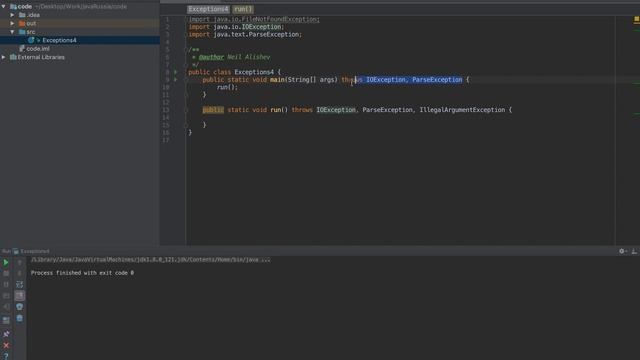Open Run panel settings gear
Screen dimensions: 640x360
[x=622, y=251]
